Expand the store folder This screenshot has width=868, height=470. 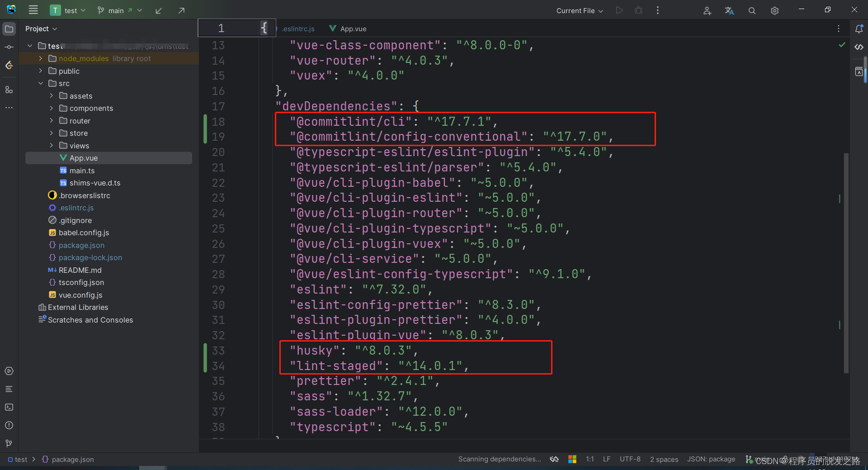click(x=52, y=133)
